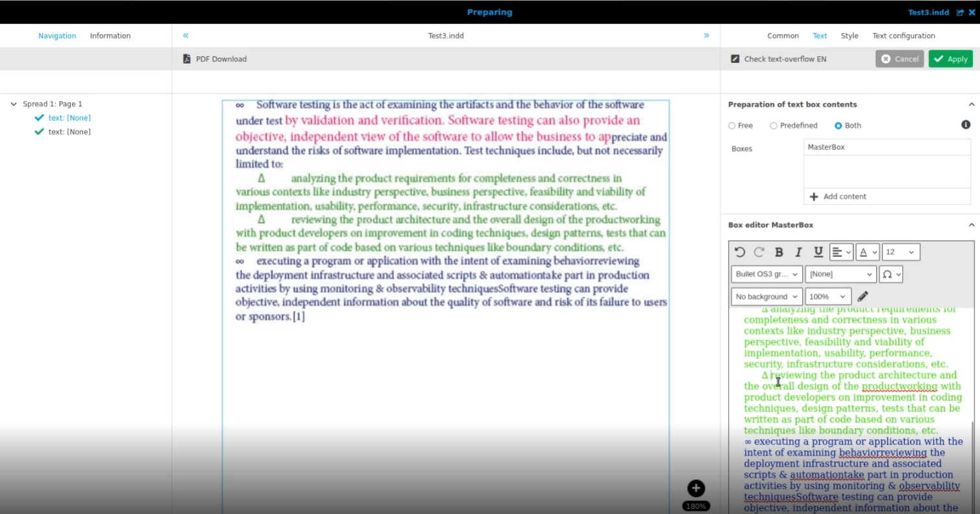The height and width of the screenshot is (514, 980).
Task: Select the Free radio option
Action: 732,126
